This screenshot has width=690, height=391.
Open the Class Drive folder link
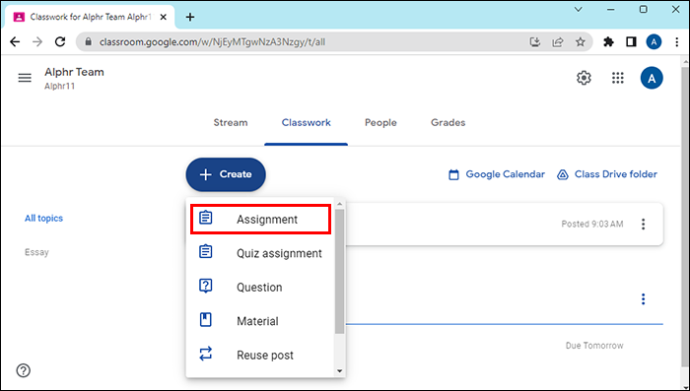[607, 175]
